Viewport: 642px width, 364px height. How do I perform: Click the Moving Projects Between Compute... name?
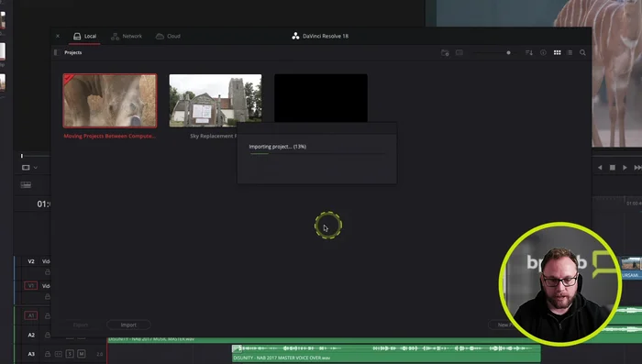tap(110, 136)
